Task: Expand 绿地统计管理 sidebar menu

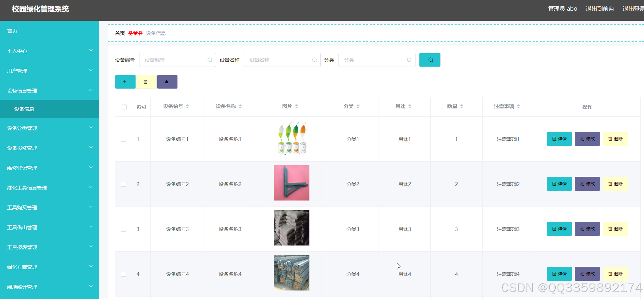Action: [50, 287]
